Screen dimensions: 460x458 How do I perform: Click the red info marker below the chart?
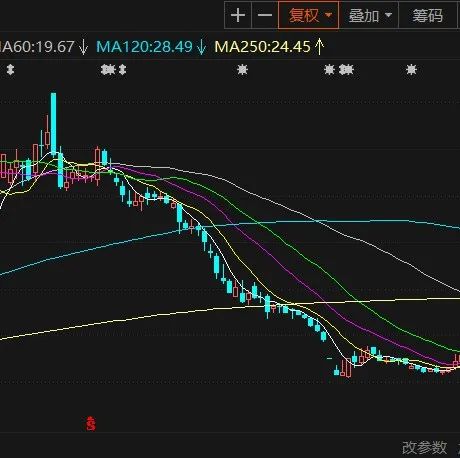(x=91, y=423)
